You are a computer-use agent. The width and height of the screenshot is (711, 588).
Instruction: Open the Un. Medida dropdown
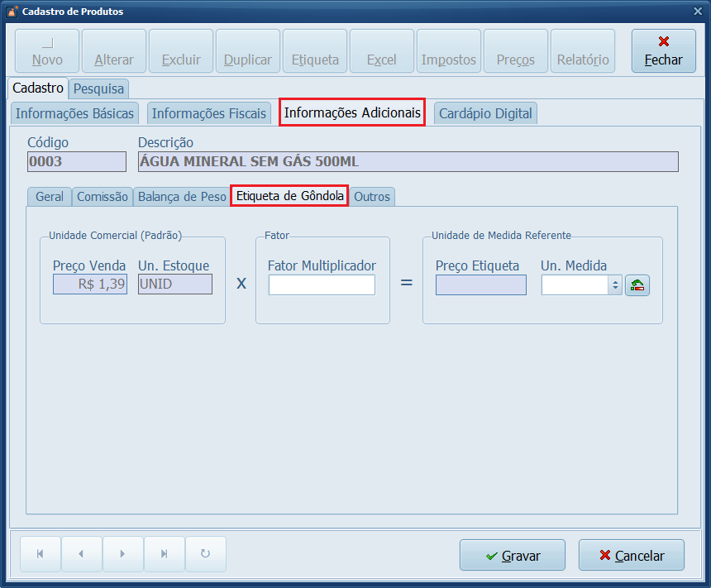click(x=614, y=285)
